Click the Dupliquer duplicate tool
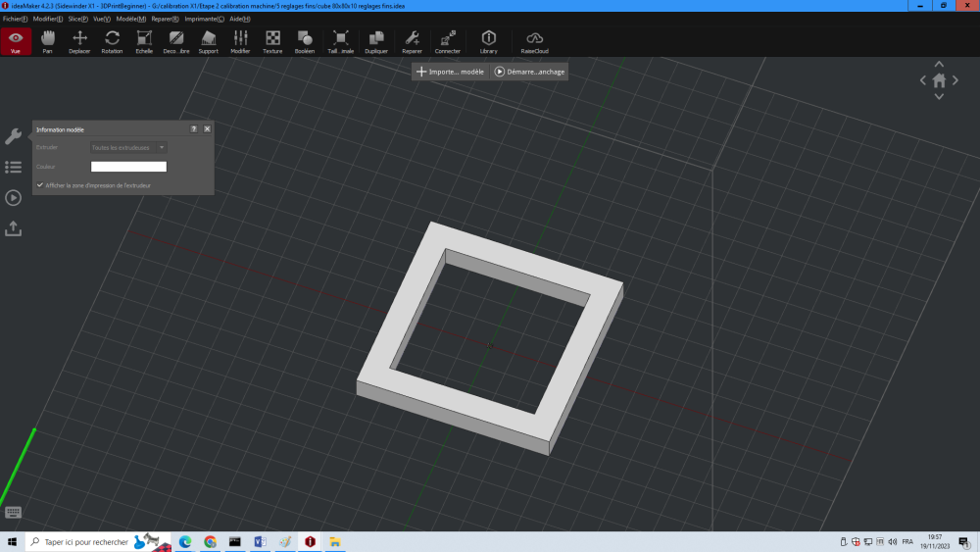Image resolution: width=980 pixels, height=552 pixels. pyautogui.click(x=376, y=42)
